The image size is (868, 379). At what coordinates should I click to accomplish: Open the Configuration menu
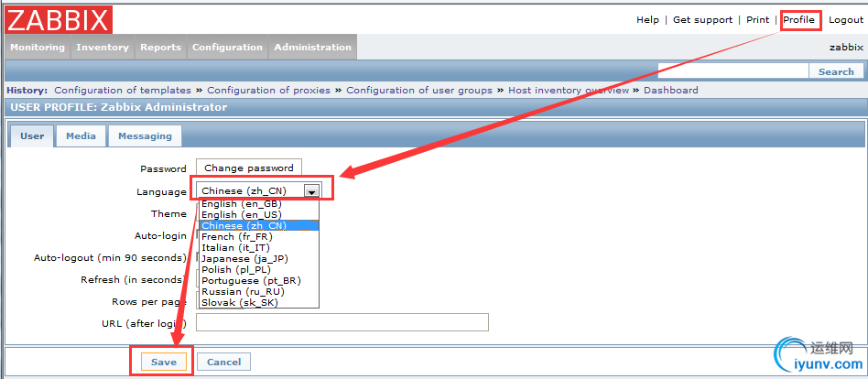pyautogui.click(x=227, y=47)
